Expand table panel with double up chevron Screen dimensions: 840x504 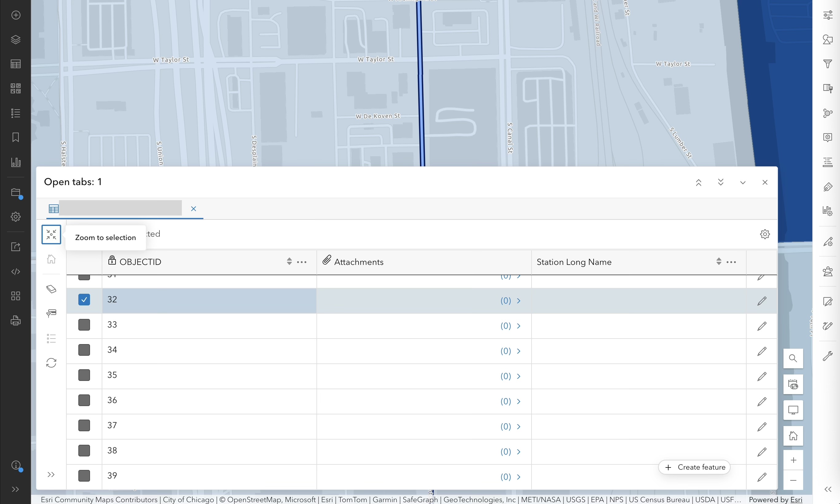click(699, 182)
